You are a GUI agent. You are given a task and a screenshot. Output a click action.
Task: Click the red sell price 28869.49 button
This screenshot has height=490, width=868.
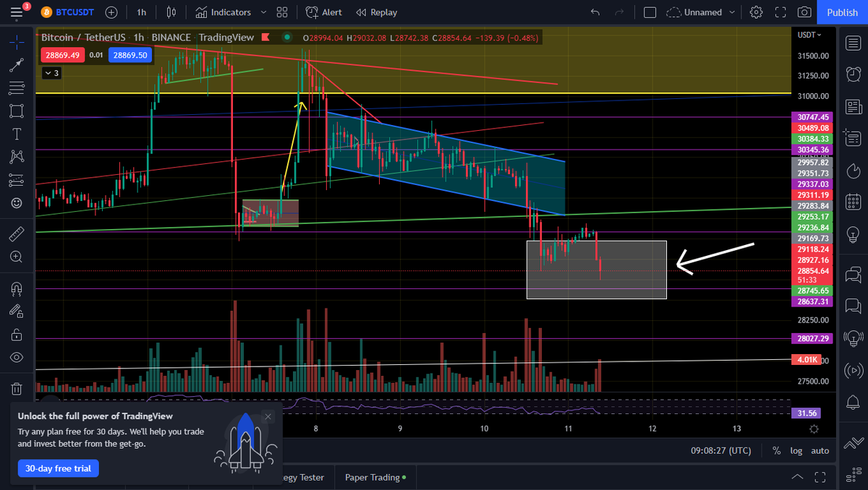coord(64,54)
